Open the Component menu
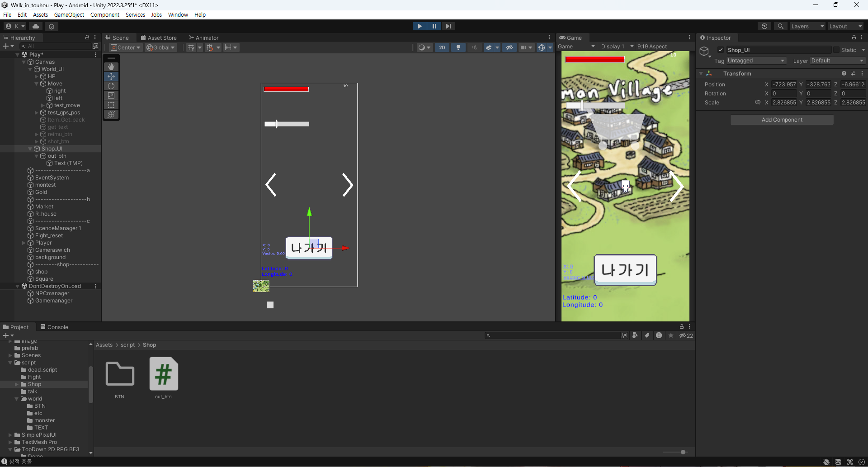The height and width of the screenshot is (467, 868). (105, 15)
